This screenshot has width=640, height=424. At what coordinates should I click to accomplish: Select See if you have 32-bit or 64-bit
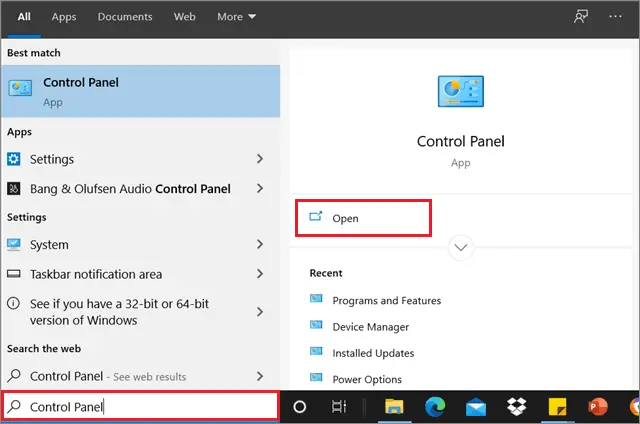click(140, 312)
